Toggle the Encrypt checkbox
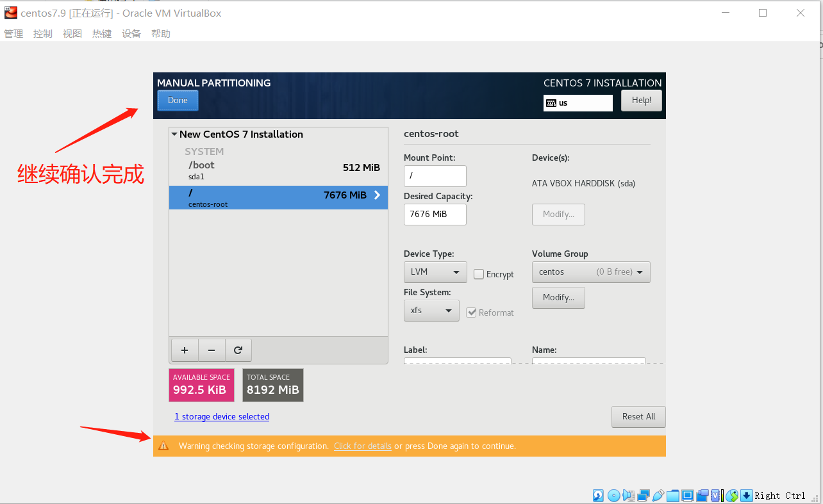 (x=479, y=274)
